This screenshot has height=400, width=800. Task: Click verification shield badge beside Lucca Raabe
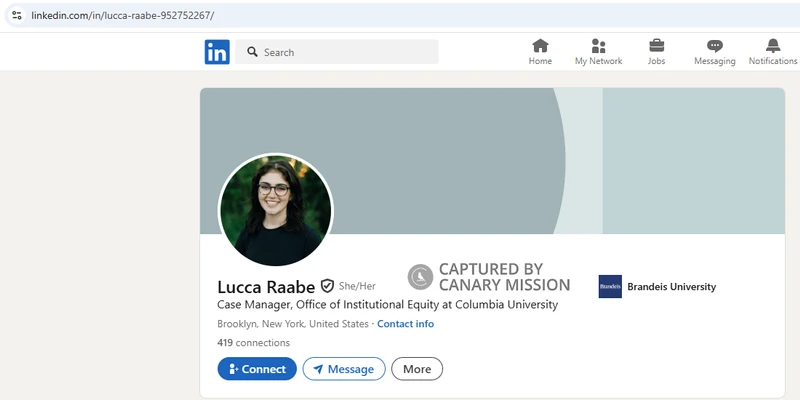pyautogui.click(x=327, y=286)
